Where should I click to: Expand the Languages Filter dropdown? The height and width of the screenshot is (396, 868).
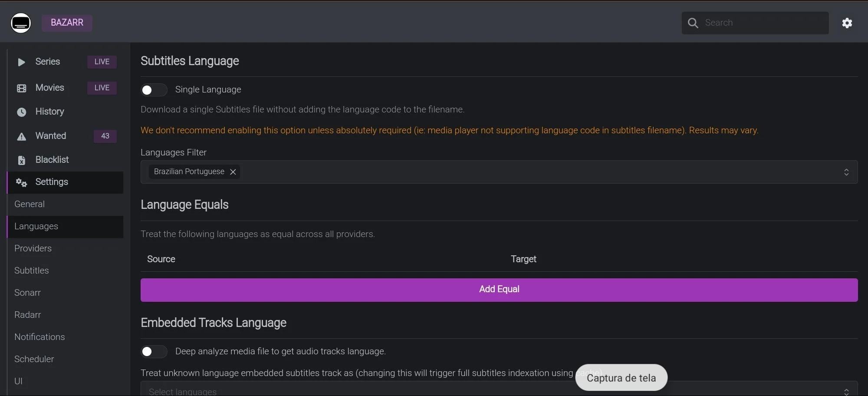pos(846,172)
